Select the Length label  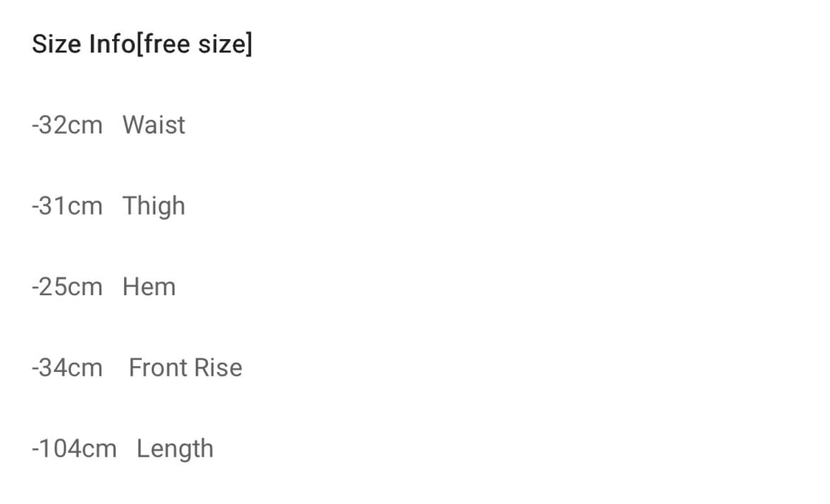175,449
